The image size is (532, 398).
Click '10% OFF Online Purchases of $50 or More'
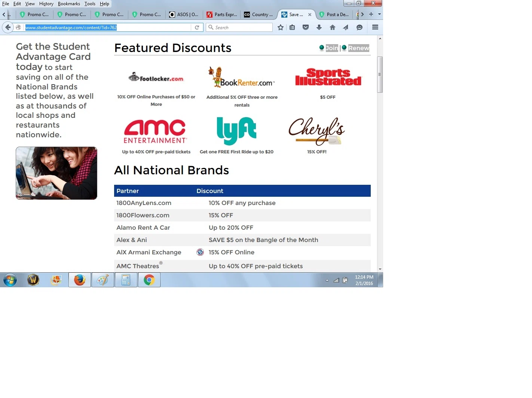156,101
